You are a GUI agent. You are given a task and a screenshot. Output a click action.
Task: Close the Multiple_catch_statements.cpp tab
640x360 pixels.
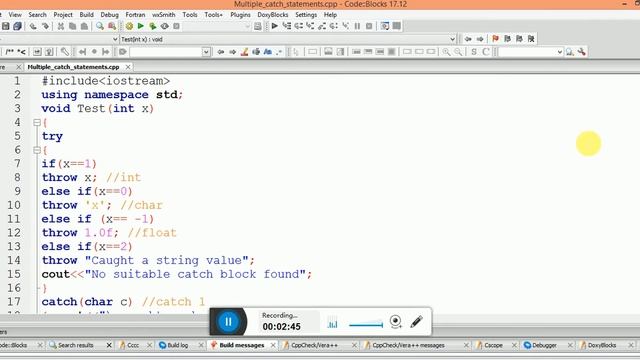click(x=128, y=67)
